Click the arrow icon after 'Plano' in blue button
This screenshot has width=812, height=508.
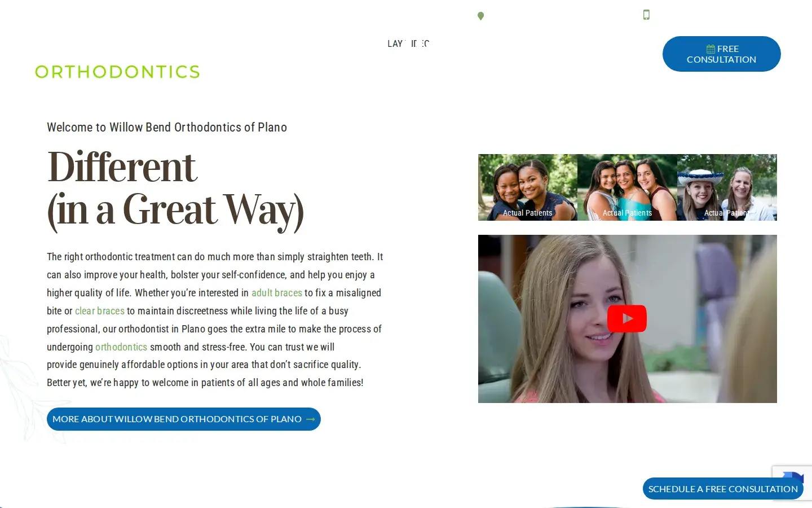(310, 419)
